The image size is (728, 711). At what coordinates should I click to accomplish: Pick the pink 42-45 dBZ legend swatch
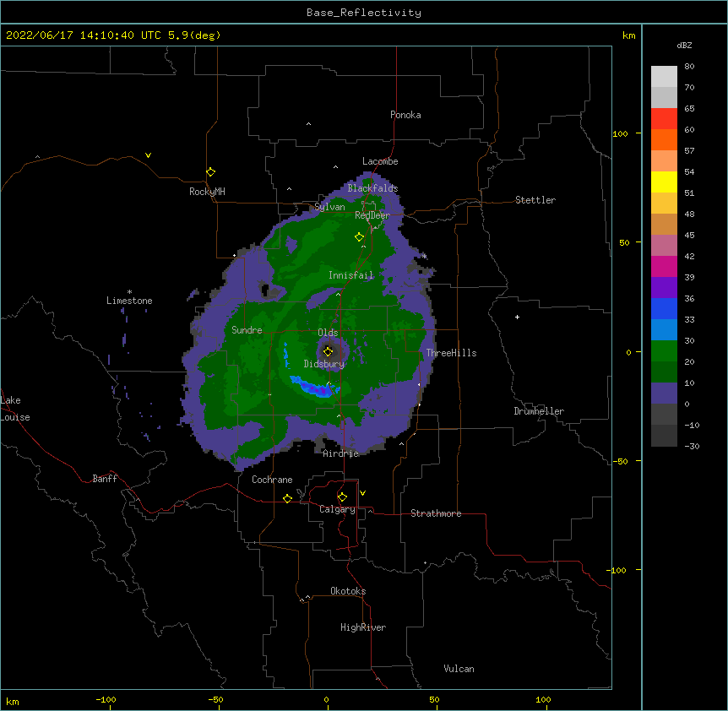(664, 245)
